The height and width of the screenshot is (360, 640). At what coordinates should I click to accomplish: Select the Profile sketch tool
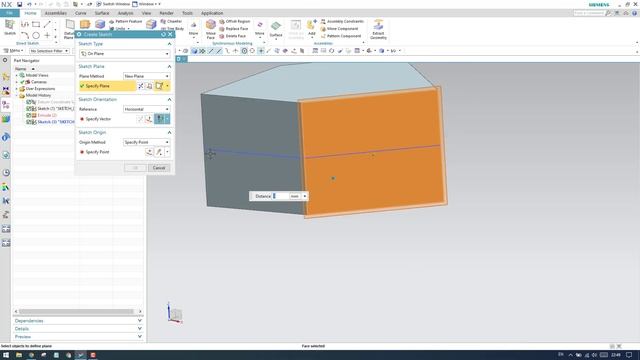click(25, 24)
